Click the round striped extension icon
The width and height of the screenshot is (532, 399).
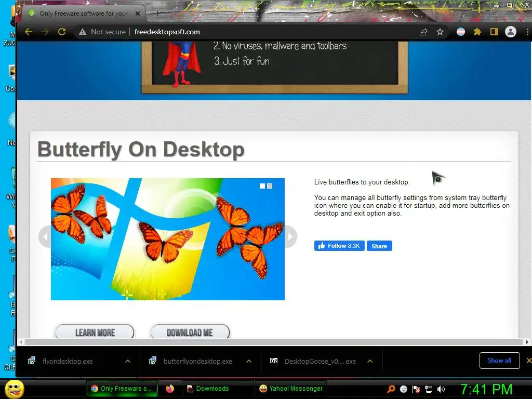point(461,32)
